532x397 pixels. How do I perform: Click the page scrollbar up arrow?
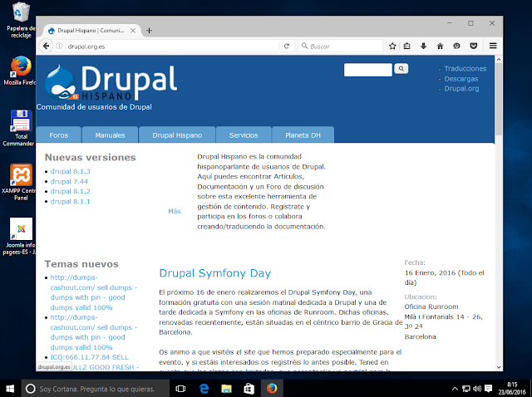click(x=499, y=60)
